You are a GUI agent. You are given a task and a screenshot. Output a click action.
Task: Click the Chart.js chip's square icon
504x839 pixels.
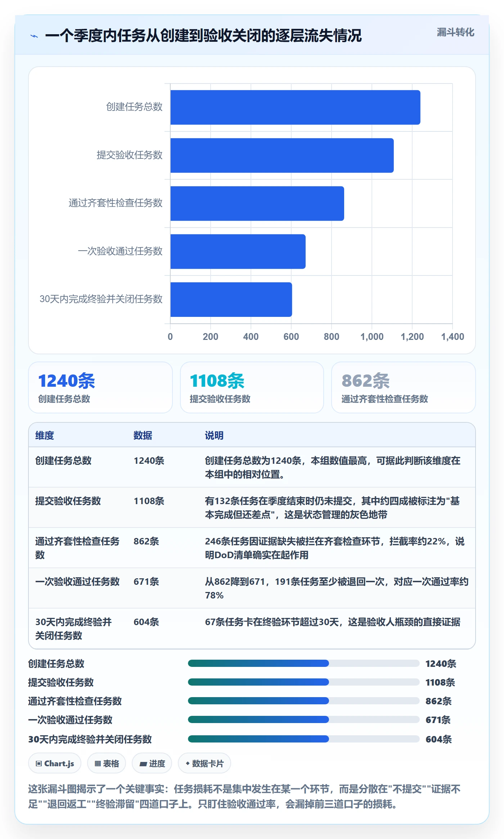tap(39, 764)
